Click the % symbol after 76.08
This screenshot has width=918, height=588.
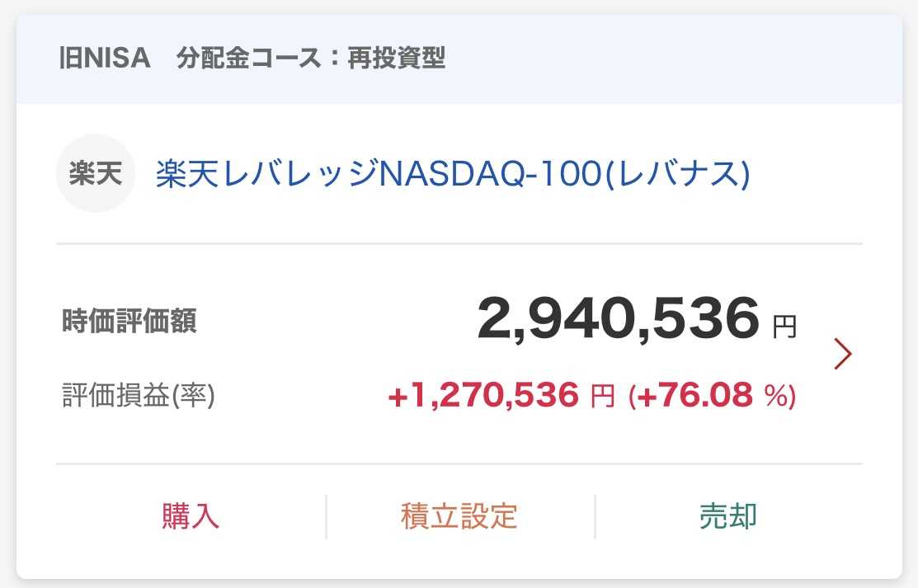775,397
